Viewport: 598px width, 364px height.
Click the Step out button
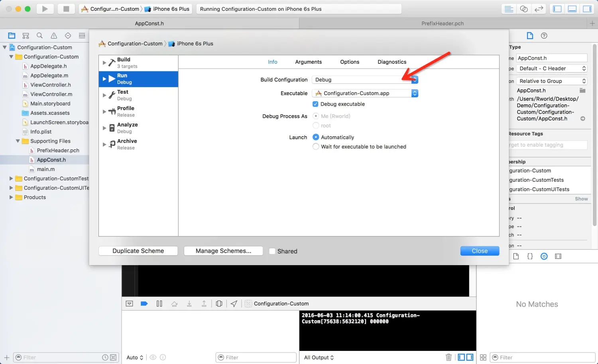click(204, 303)
